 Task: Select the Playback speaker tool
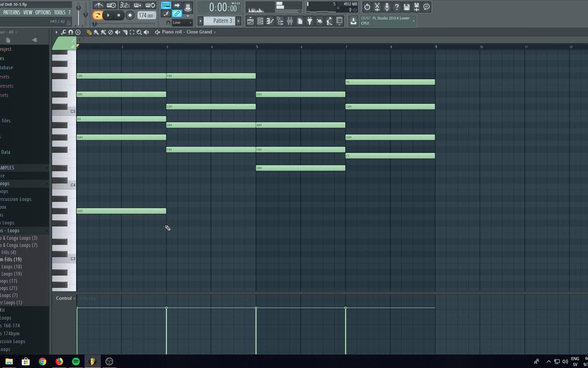click(x=146, y=32)
